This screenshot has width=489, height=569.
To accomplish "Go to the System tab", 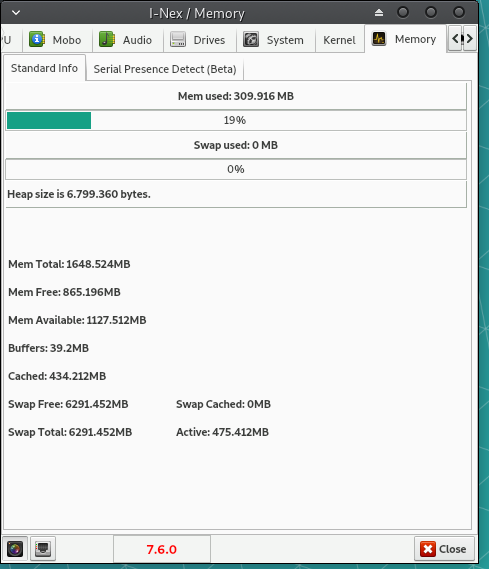I will pyautogui.click(x=276, y=40).
